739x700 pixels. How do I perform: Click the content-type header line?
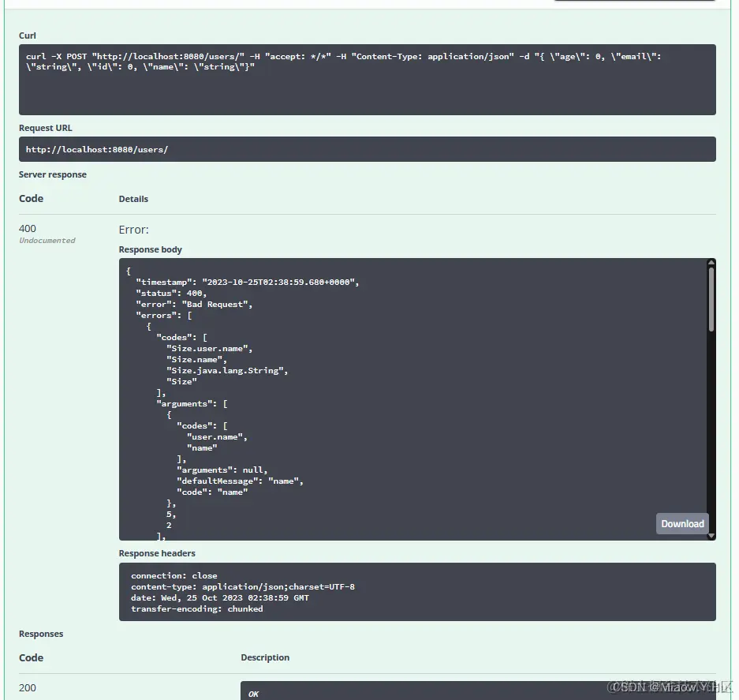pos(243,587)
